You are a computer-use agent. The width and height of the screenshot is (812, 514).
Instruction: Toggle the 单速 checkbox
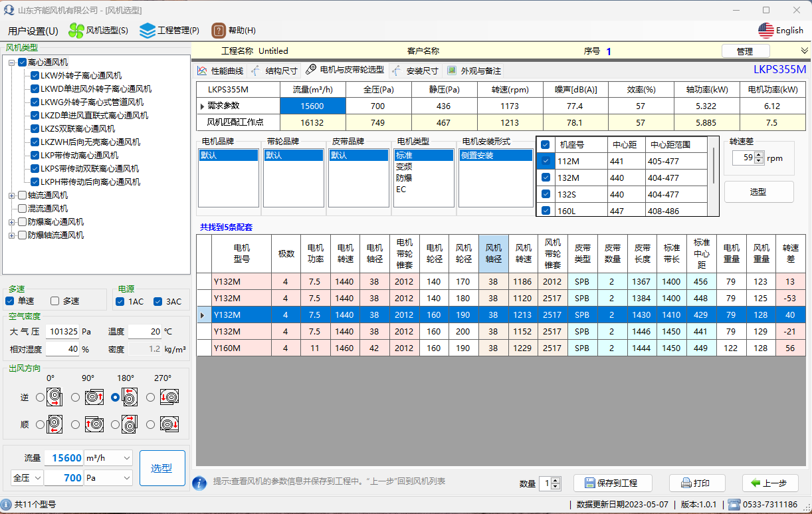tap(10, 301)
